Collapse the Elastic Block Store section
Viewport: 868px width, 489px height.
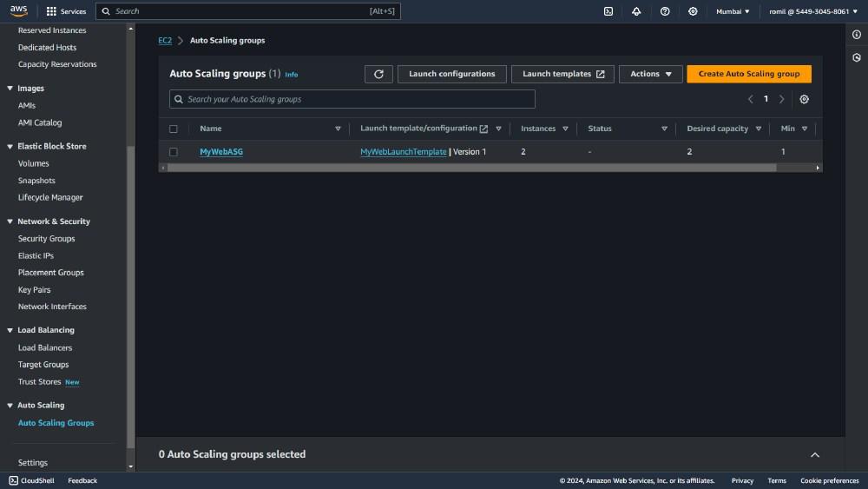10,146
